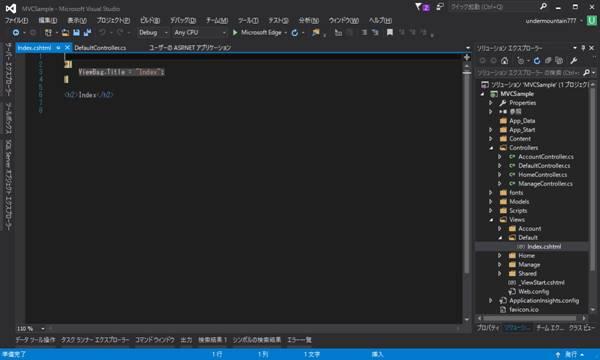Select favicon.ico in Solution Explorer

(523, 310)
